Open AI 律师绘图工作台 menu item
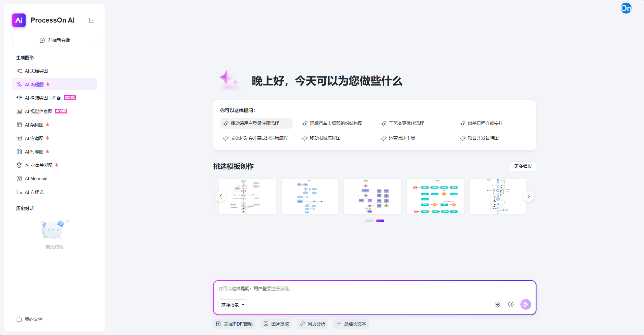This screenshot has width=644, height=335. tap(55, 98)
